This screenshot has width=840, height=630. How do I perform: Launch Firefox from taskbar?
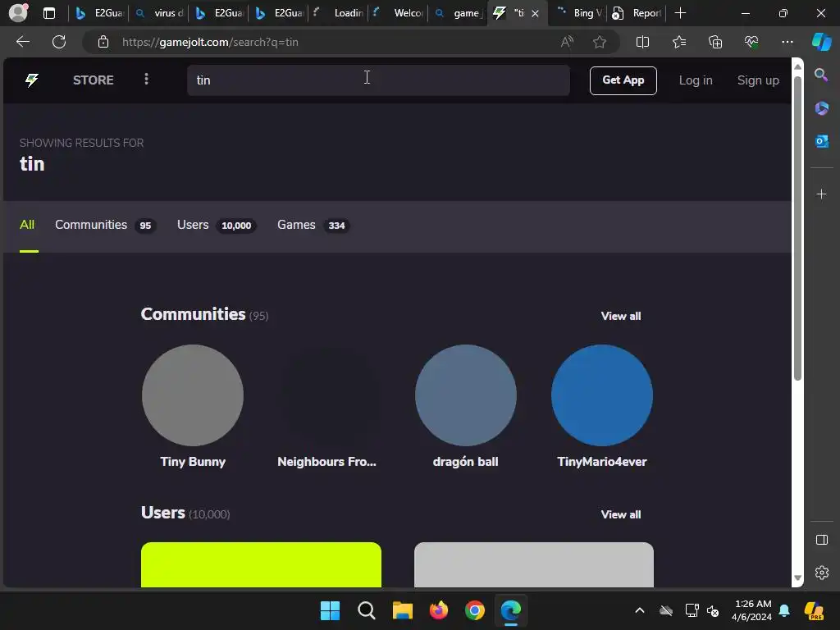(439, 610)
